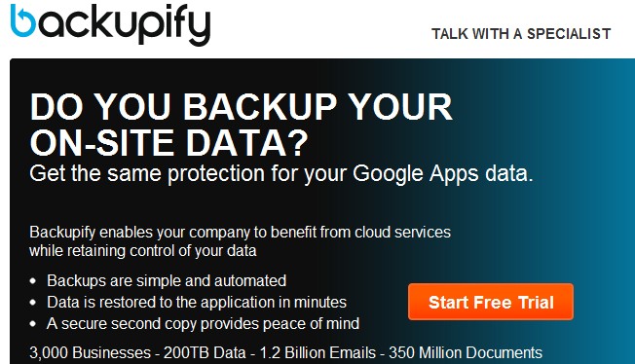
Task: Select the 'A secure second copy' bullet
Action: point(203,323)
